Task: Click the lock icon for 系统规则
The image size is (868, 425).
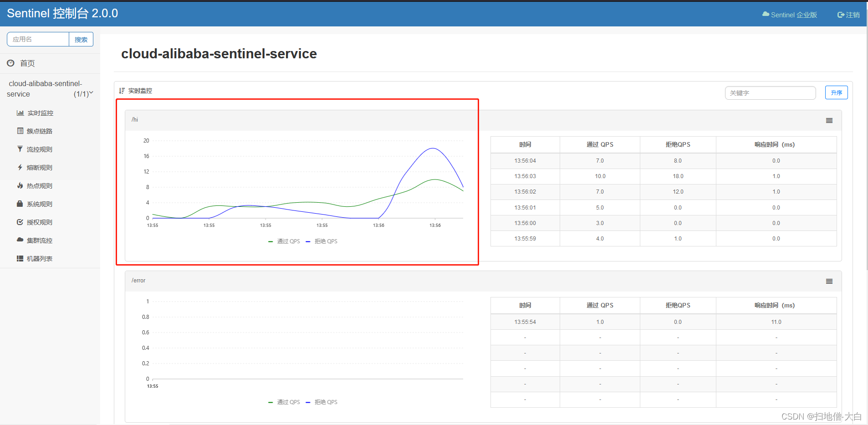Action: click(x=20, y=204)
